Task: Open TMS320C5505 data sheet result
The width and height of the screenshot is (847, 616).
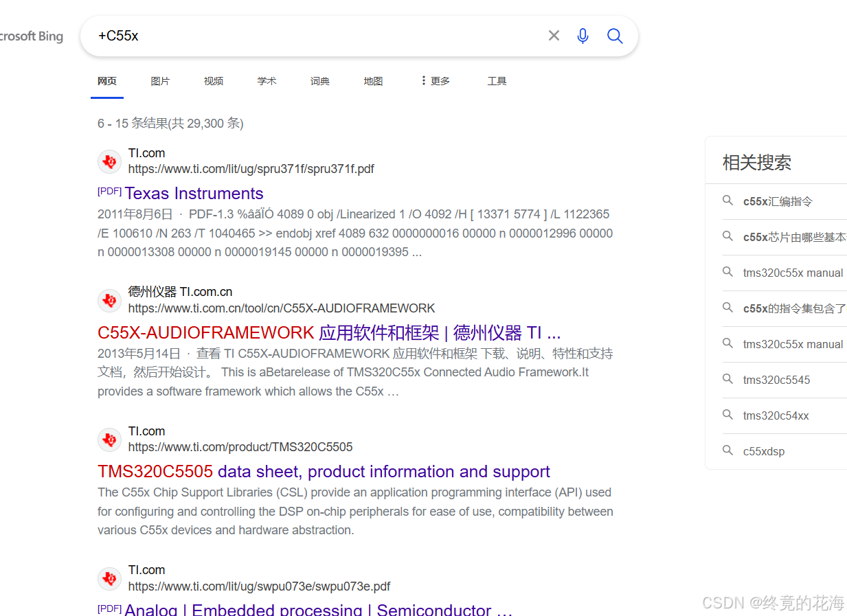Action: (x=324, y=472)
